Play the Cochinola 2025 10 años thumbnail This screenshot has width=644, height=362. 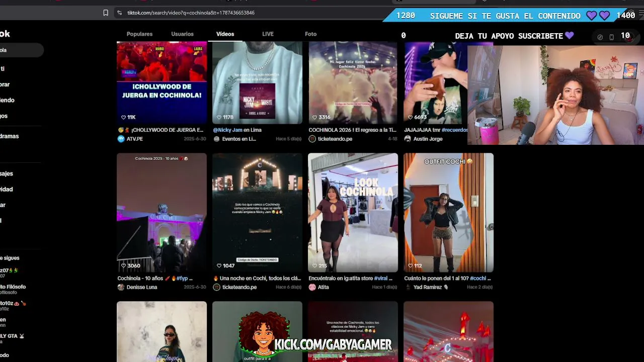click(x=162, y=213)
